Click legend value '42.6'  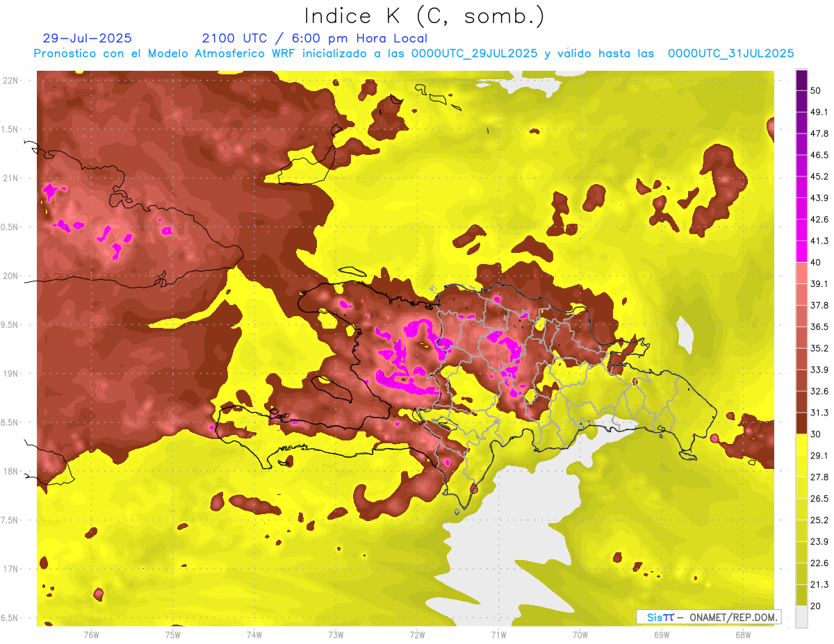[x=819, y=220]
